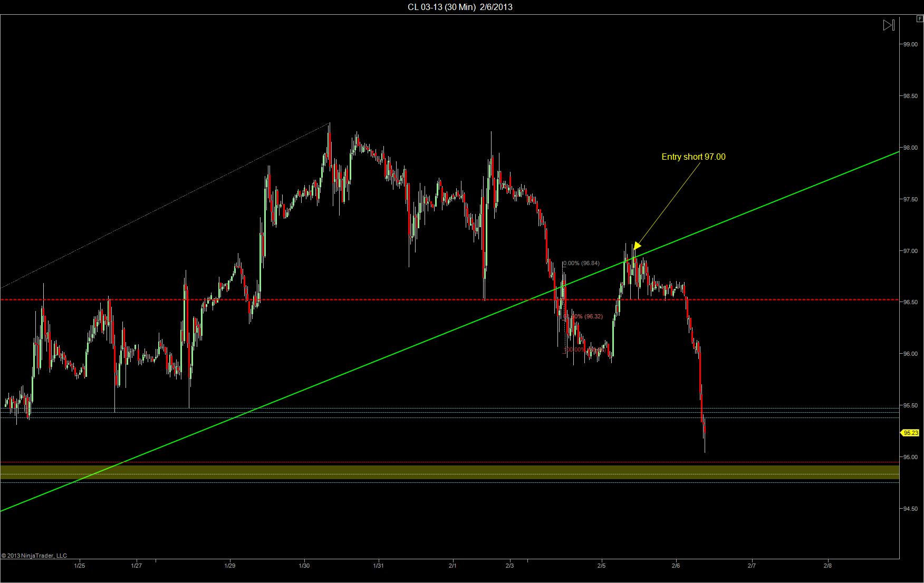This screenshot has height=583, width=924.
Task: Click the 94.50 price axis label
Action: pos(910,509)
